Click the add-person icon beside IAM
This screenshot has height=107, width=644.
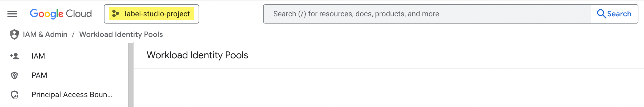(14, 56)
